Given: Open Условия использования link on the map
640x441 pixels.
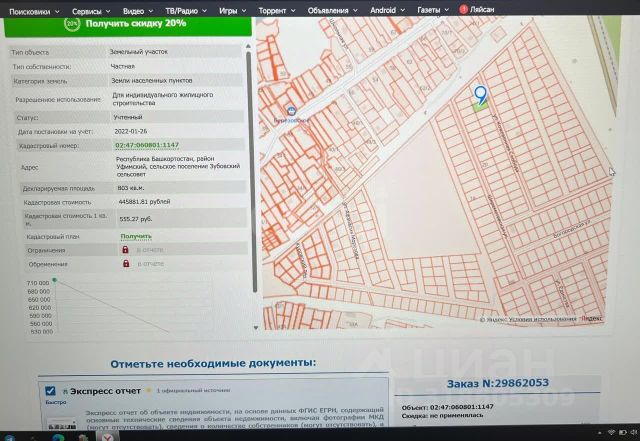Looking at the screenshot, I should (x=542, y=319).
